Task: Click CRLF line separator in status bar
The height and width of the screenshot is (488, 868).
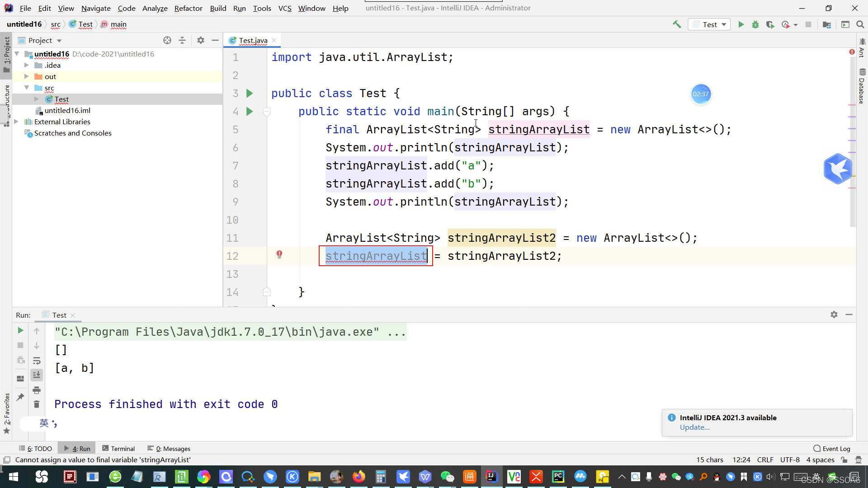Action: [765, 460]
